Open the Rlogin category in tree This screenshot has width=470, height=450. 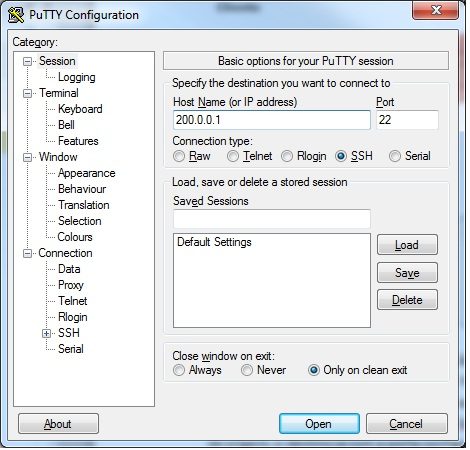(x=73, y=317)
